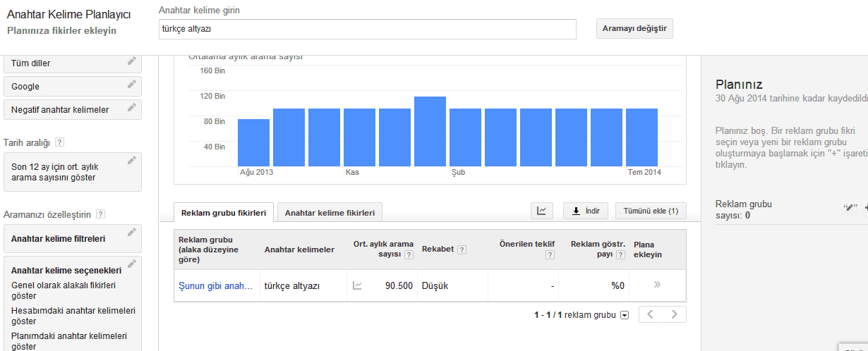
Task: Click pencil icon in date range box
Action: [131, 161]
